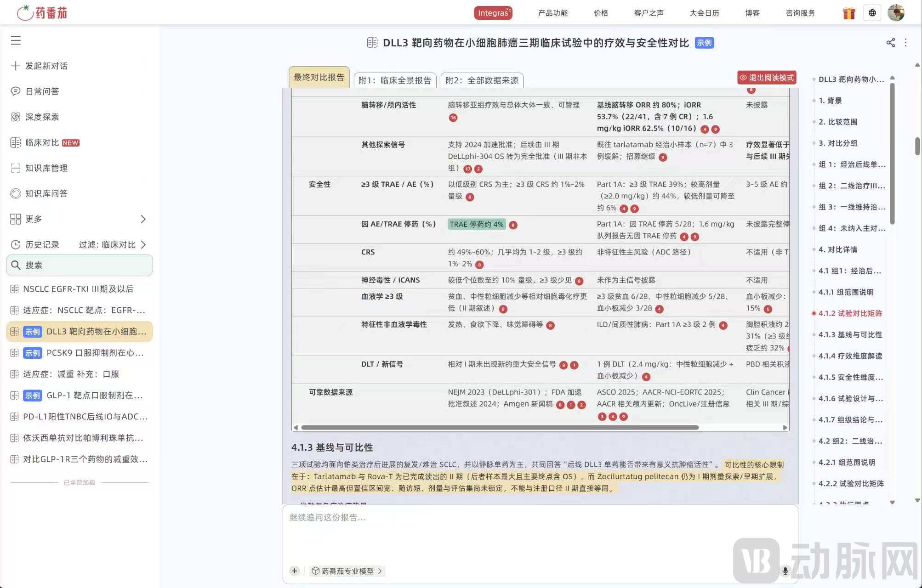
Task: Click the microphone voice input icon
Action: (785, 571)
